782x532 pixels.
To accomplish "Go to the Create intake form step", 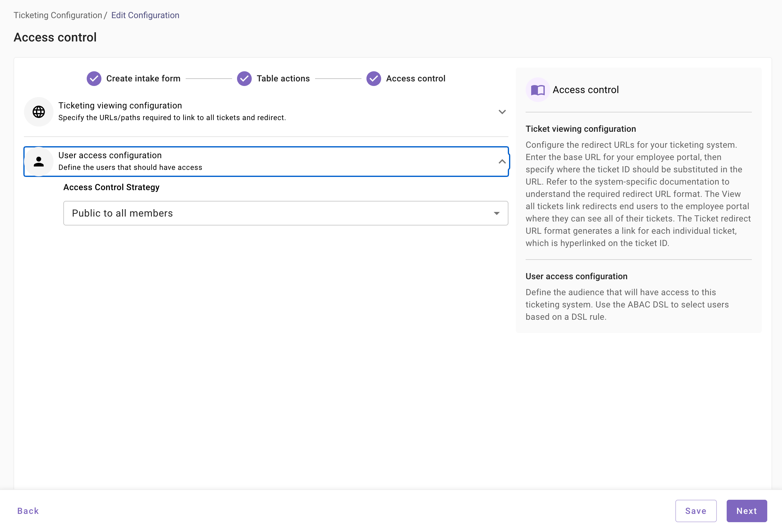I will (x=143, y=79).
